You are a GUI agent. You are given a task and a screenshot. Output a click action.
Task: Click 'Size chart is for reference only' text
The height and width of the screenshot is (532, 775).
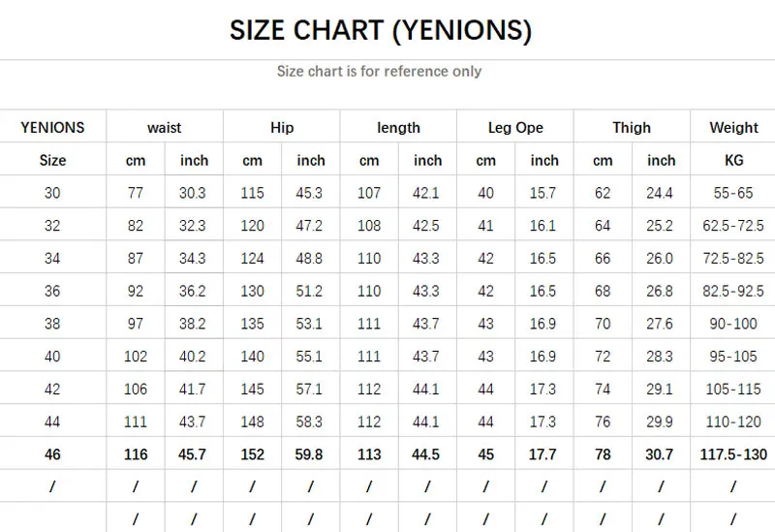[379, 71]
